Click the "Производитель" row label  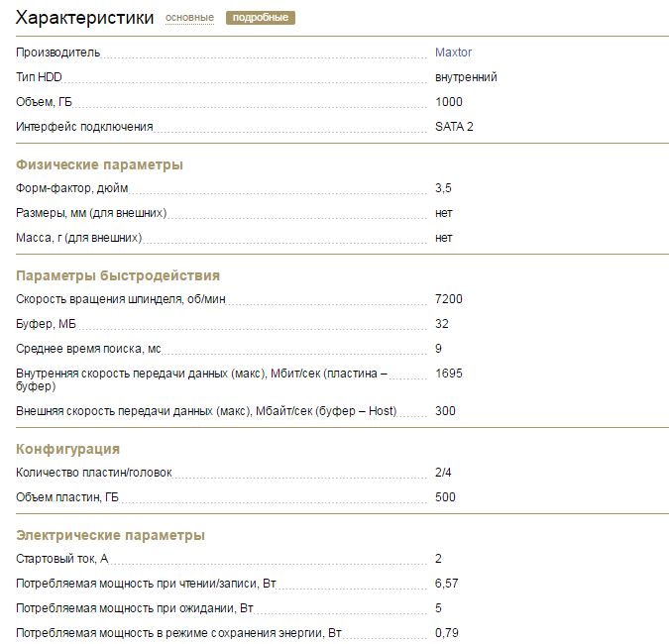(x=58, y=53)
